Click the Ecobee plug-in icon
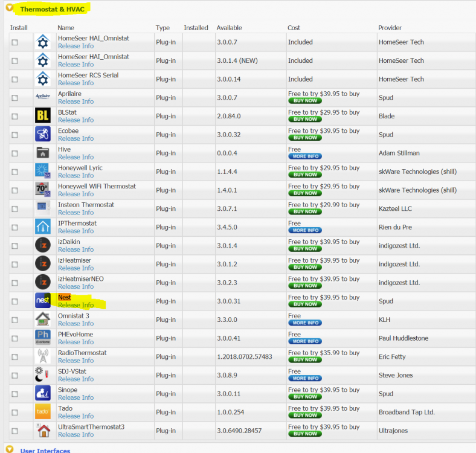Viewport: 476px width, 453px height. [x=42, y=134]
